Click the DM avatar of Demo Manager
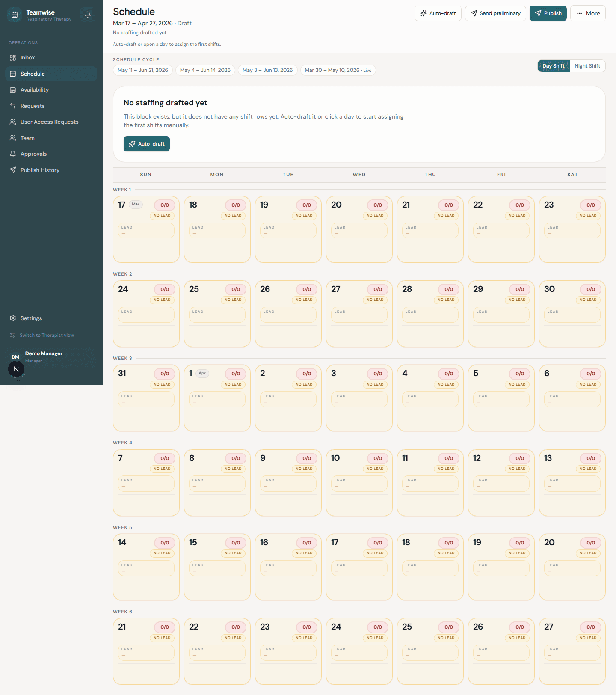 click(x=15, y=357)
